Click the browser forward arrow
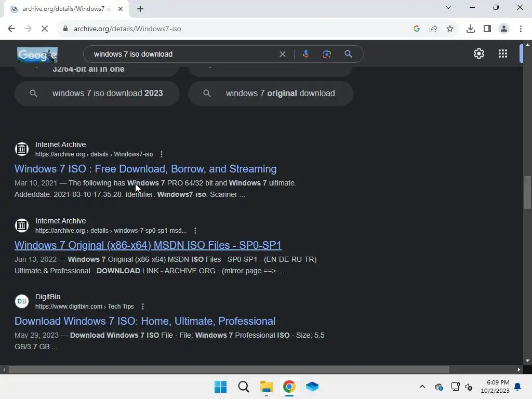The image size is (532, 399). point(28,29)
